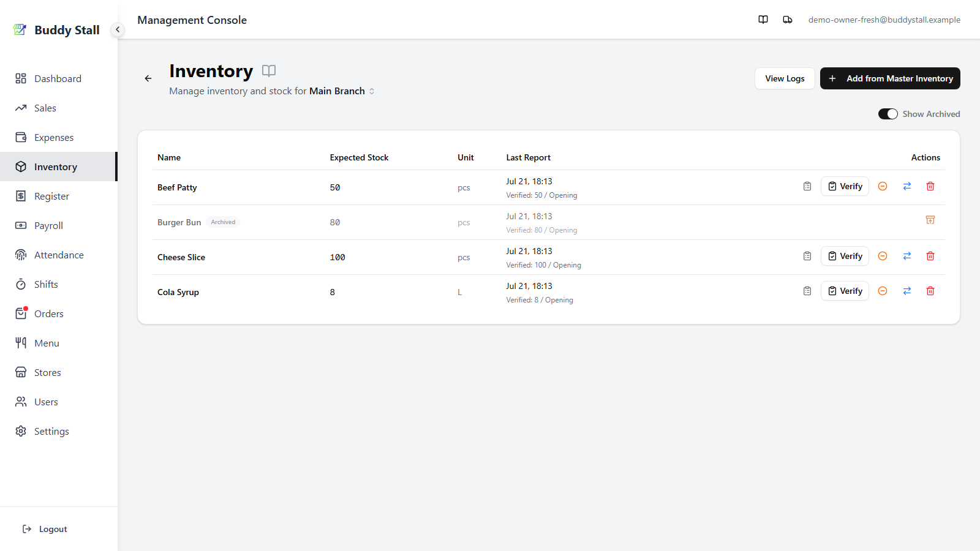Click the Name column header
The height and width of the screenshot is (551, 980).
point(169,157)
